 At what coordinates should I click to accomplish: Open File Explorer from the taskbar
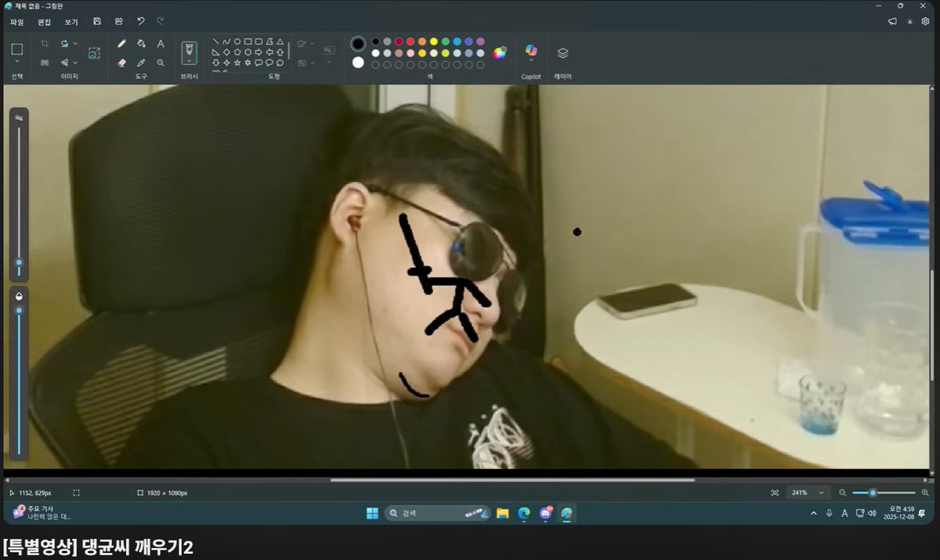click(x=502, y=513)
